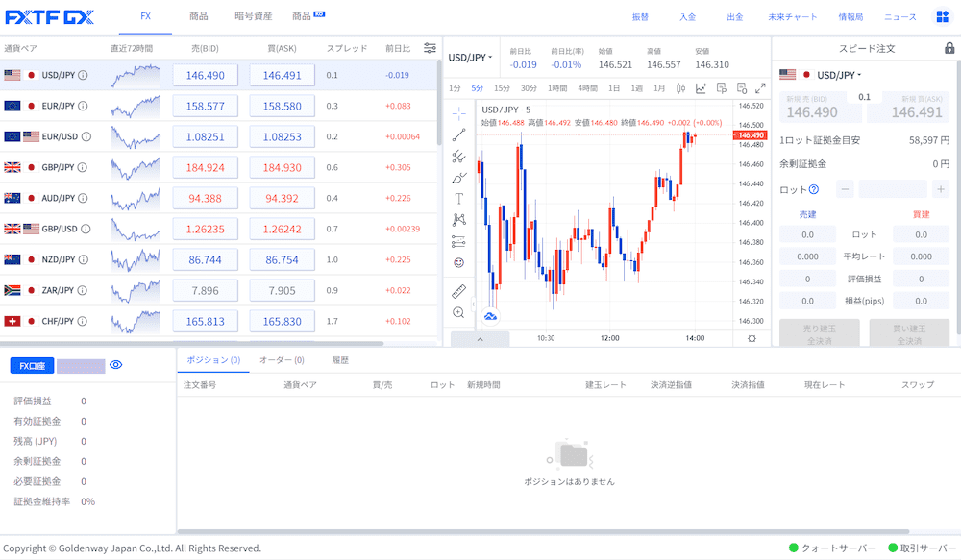Select the trend line drawing tool
The image size is (961, 560).
click(x=458, y=134)
